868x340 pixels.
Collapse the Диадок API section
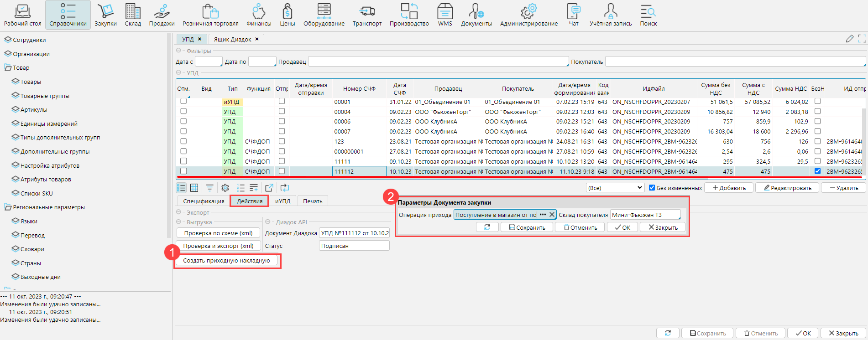pyautogui.click(x=268, y=222)
